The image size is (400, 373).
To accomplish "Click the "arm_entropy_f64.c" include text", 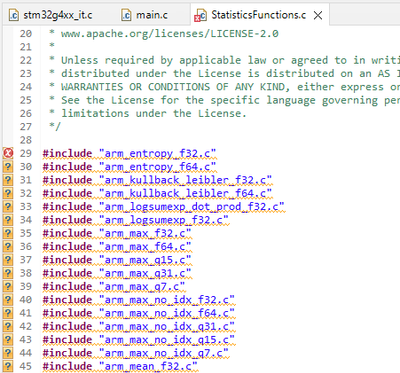I will 158,167.
